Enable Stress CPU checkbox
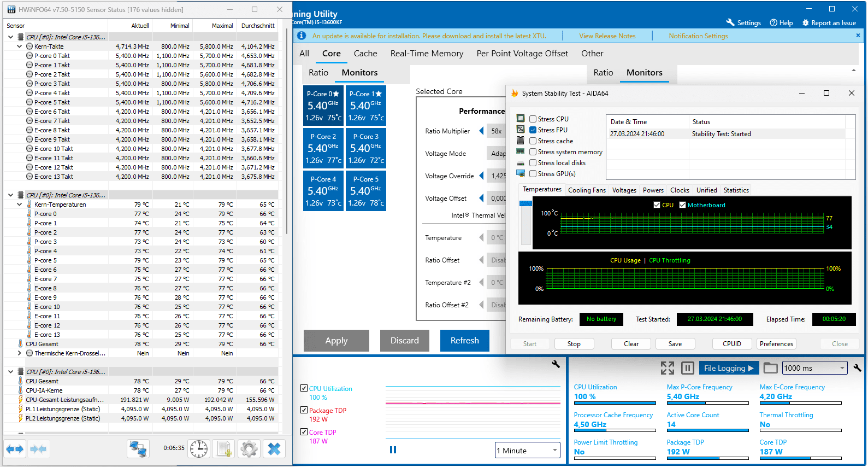This screenshot has height=467, width=868. 533,119
